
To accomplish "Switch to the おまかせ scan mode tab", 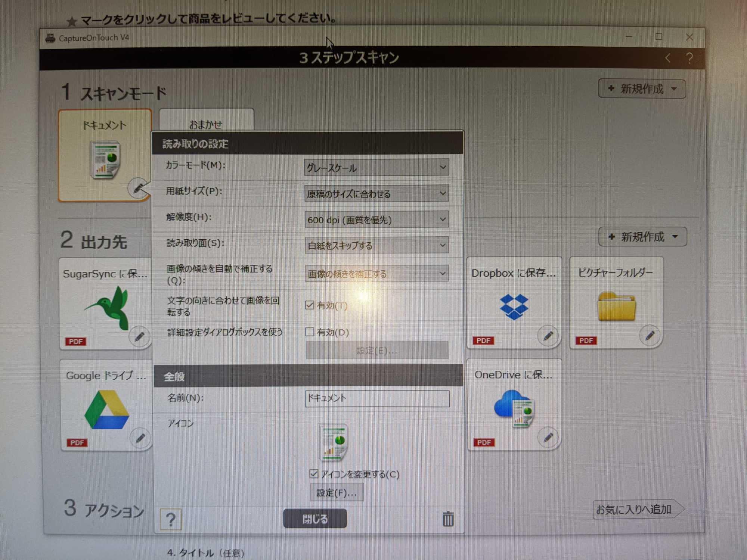I will pos(206,120).
